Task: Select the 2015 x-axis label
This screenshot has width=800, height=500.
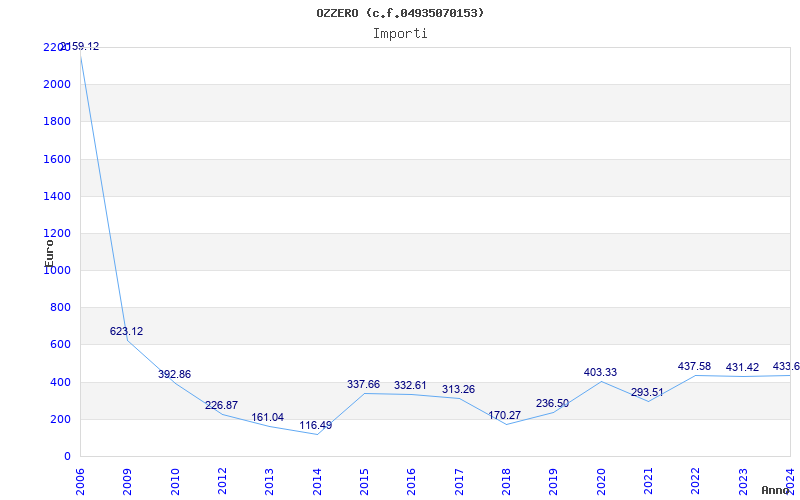Action: point(364,482)
